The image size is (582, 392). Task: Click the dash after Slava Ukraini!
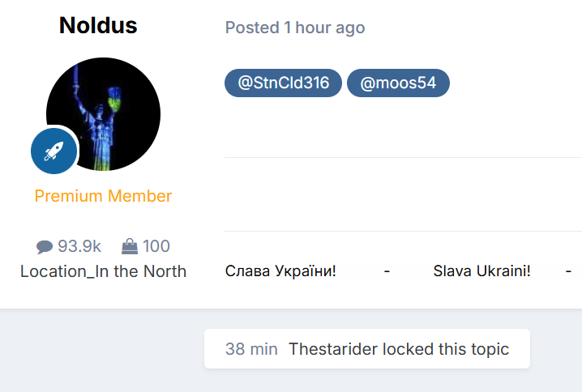[x=568, y=271]
